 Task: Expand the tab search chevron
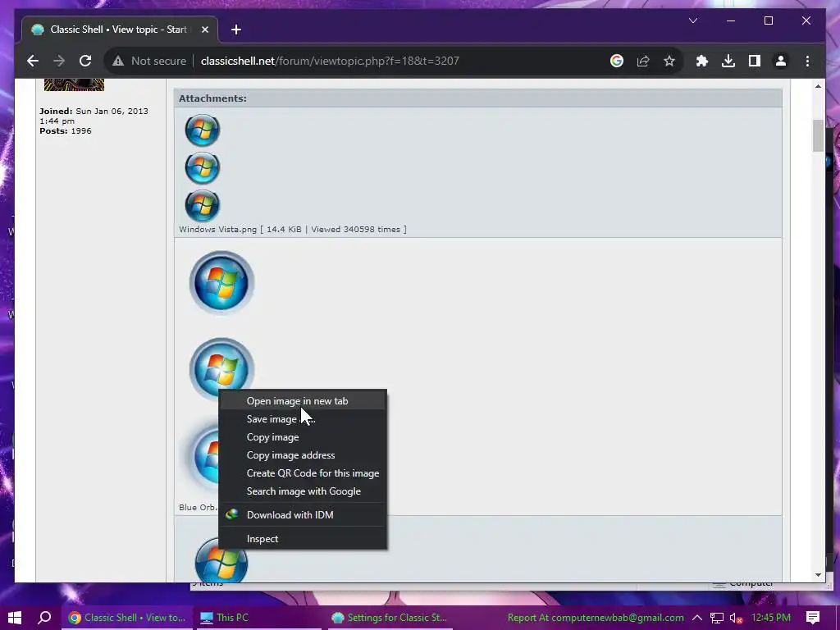coord(692,21)
